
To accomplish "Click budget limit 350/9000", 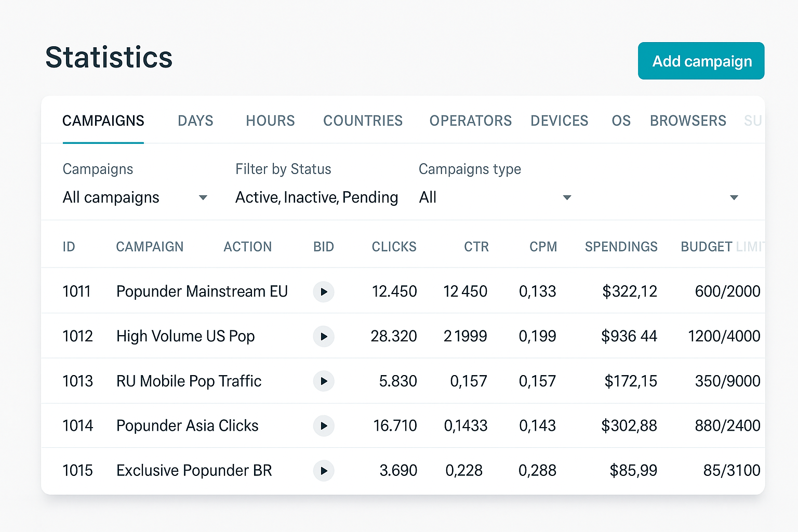I will (728, 381).
